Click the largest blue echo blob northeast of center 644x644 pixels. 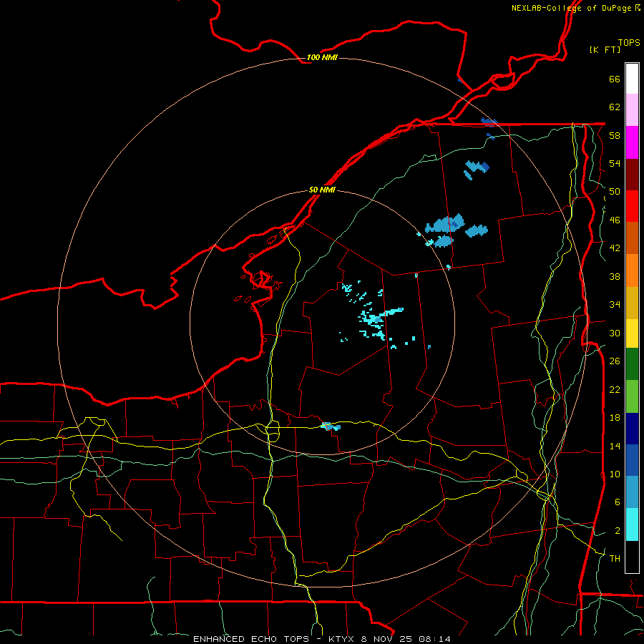click(445, 224)
